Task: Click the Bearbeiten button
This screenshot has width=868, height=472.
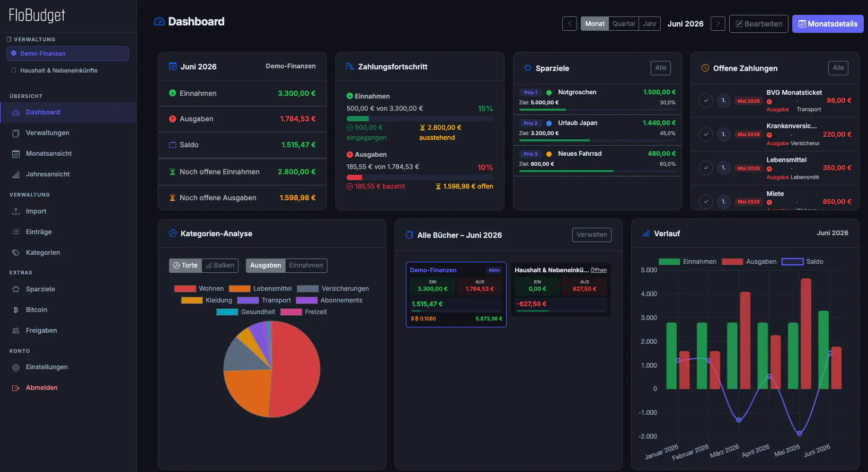Action: coord(759,24)
